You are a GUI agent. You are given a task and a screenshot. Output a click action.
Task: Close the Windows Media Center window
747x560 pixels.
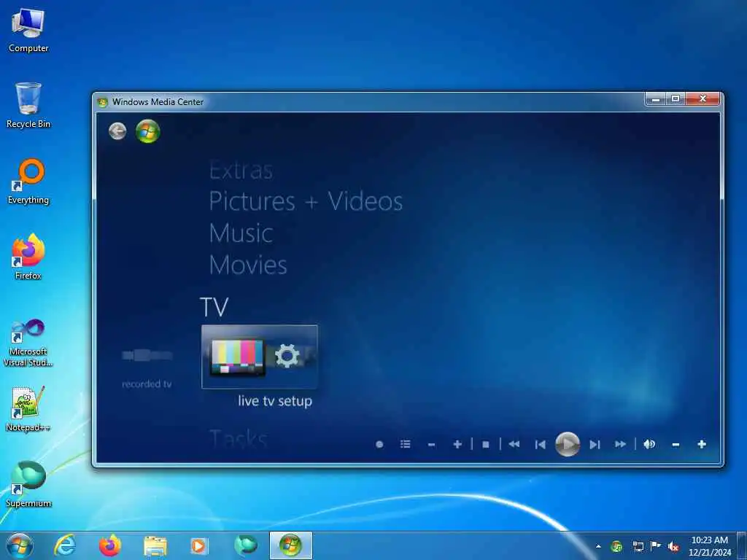tap(703, 98)
